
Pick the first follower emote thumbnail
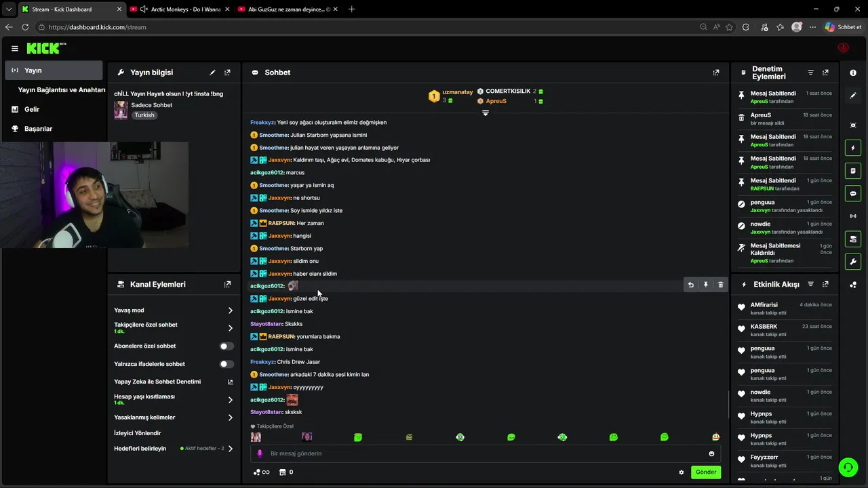tap(256, 437)
